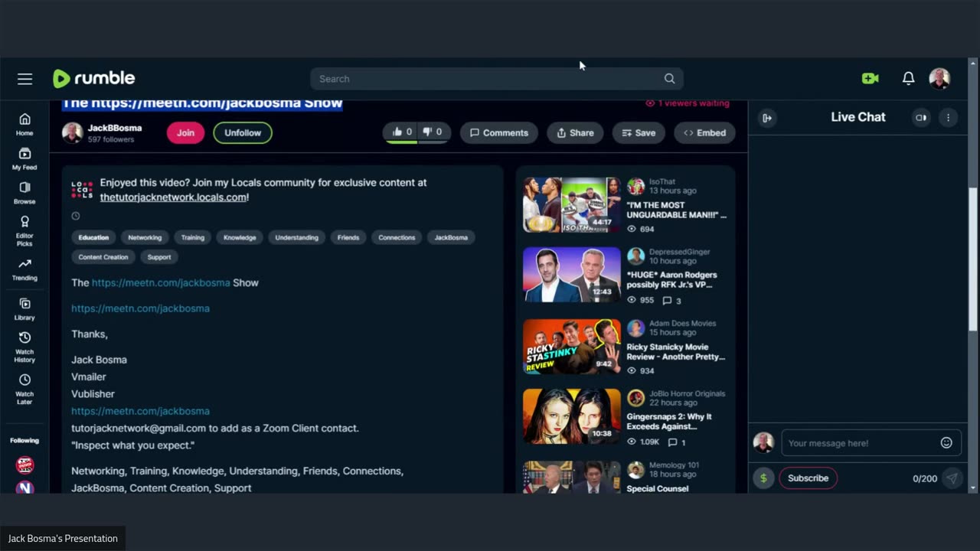
Task: Open the meetn.com/jackbosma link below Vublisher
Action: tap(140, 411)
